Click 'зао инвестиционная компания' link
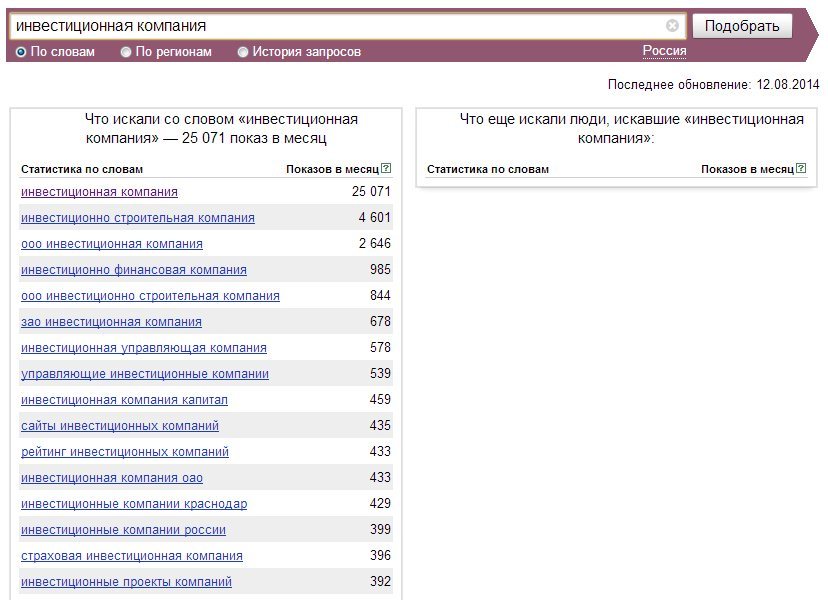 click(111, 322)
